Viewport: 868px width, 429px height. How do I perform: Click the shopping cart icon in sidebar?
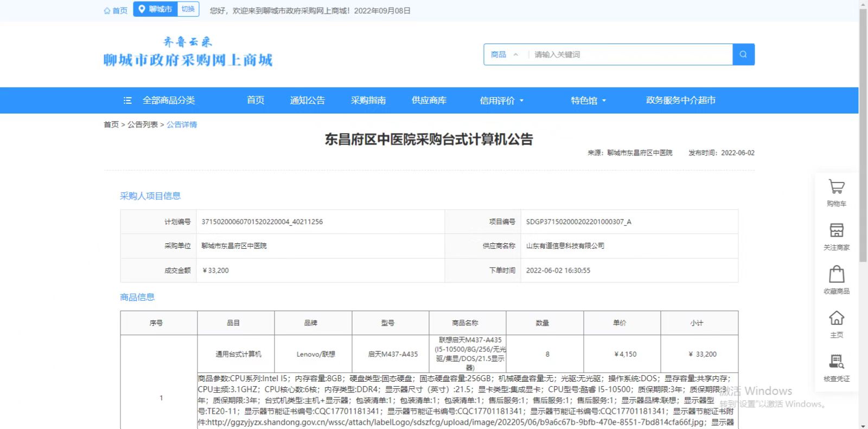pos(836,187)
